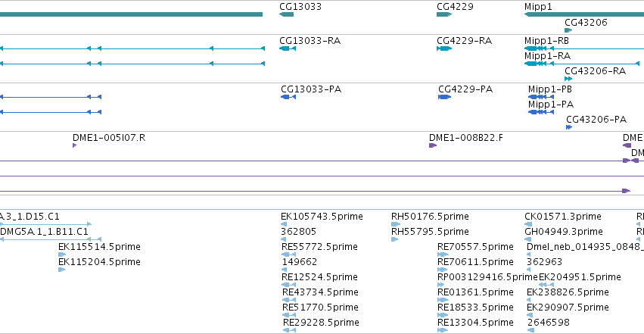The width and height of the screenshot is (644, 334).
Task: Select the 149662 feature
Action: 300,262
